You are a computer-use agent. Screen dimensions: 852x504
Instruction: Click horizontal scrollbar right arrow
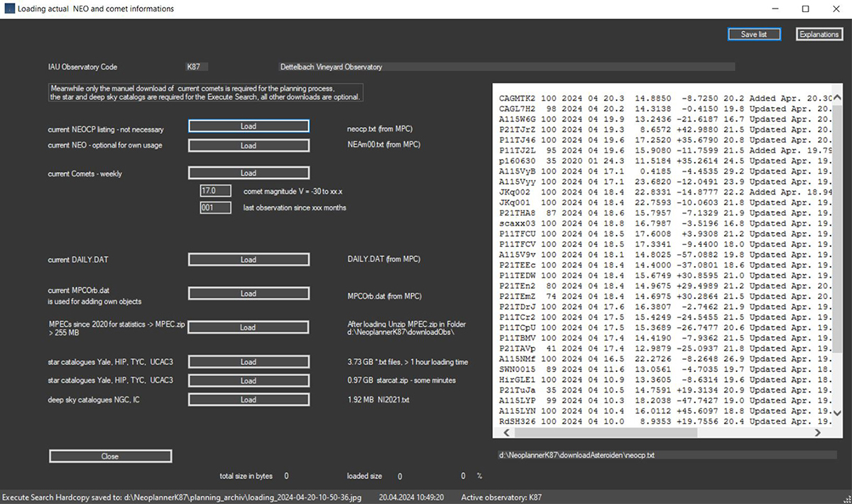point(817,432)
